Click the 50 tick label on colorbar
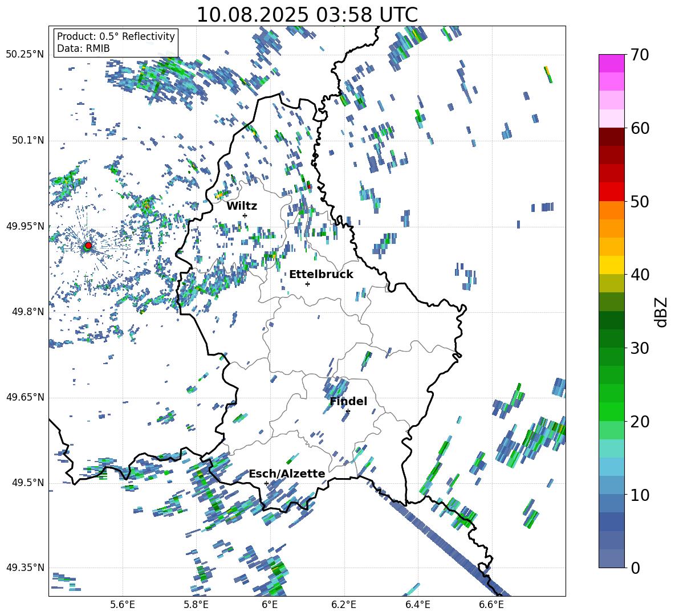This screenshot has width=675, height=616. (640, 201)
